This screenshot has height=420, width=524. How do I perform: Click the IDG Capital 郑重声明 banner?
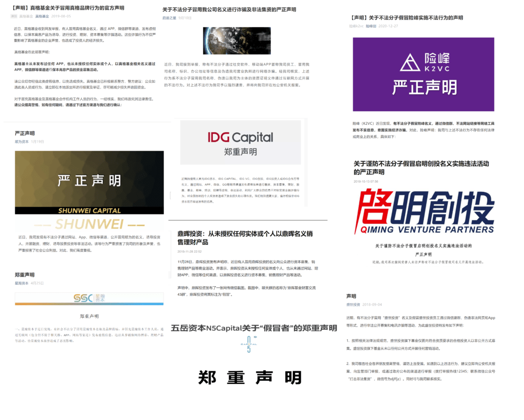tap(241, 142)
